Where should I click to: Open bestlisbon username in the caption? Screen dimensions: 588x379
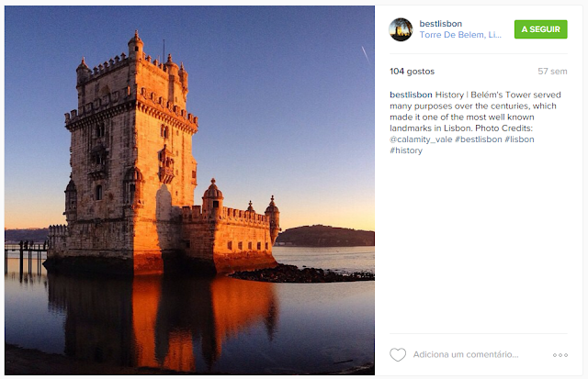click(411, 95)
